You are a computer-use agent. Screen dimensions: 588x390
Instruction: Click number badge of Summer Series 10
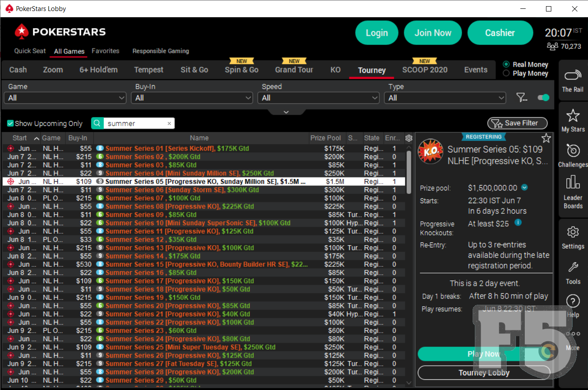click(100, 223)
